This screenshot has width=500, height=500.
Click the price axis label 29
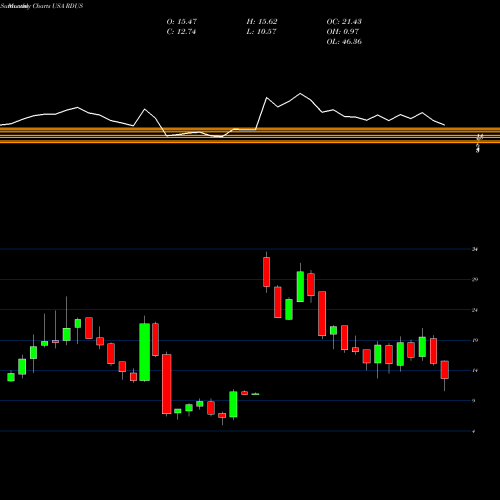[475, 279]
